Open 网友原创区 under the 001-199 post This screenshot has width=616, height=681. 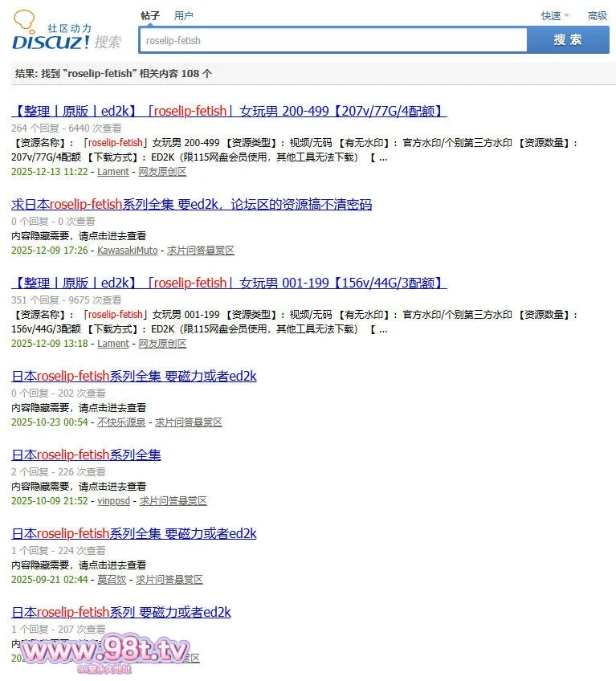click(x=162, y=344)
